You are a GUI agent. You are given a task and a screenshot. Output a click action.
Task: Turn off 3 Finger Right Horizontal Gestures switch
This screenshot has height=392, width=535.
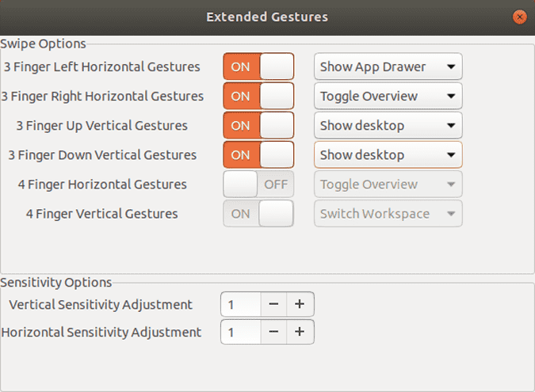[258, 96]
